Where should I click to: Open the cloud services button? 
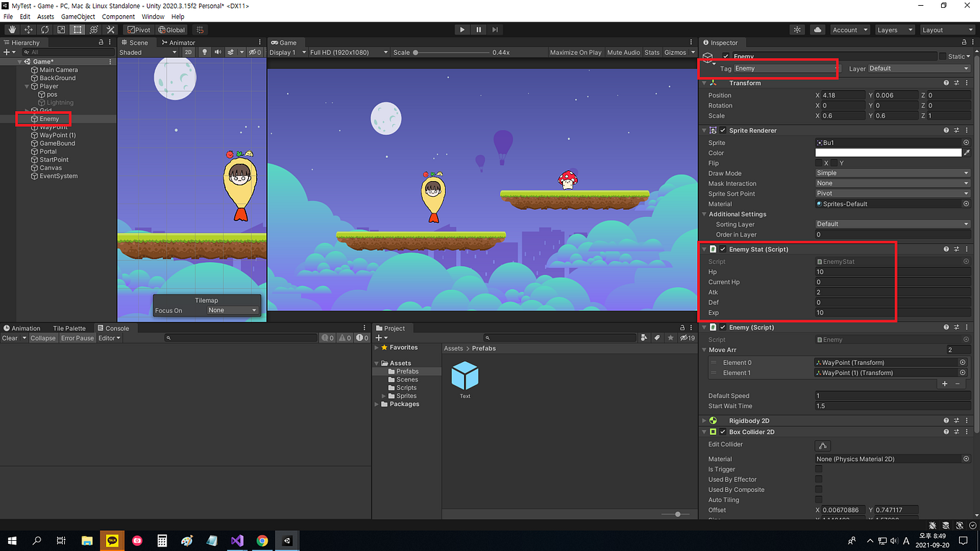(818, 30)
